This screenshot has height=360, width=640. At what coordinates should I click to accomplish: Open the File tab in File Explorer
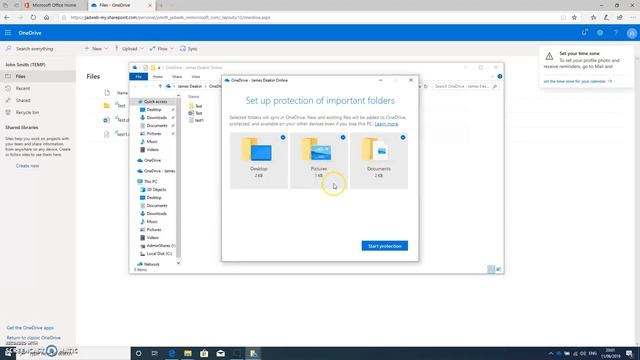[138, 77]
